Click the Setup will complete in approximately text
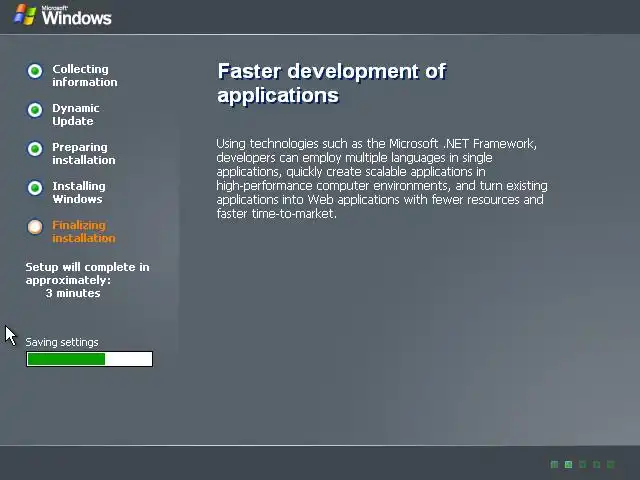This screenshot has height=480, width=640. click(87, 273)
